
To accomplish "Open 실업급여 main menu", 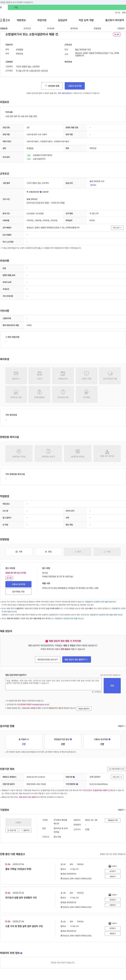I will point(62,20).
